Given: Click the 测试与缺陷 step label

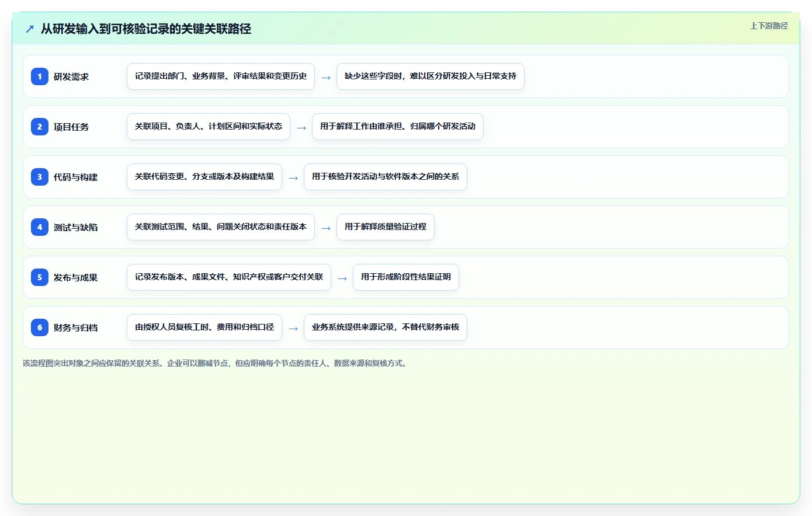Looking at the screenshot, I should coord(75,227).
